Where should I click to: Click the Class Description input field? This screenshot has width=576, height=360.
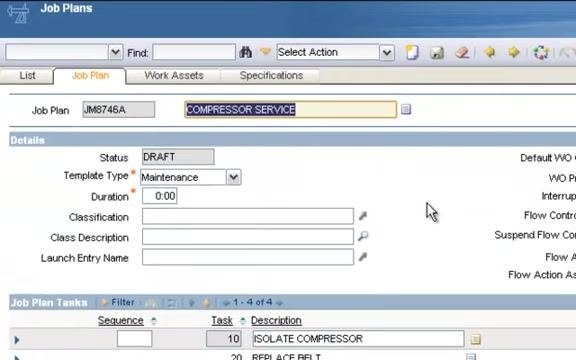click(248, 237)
